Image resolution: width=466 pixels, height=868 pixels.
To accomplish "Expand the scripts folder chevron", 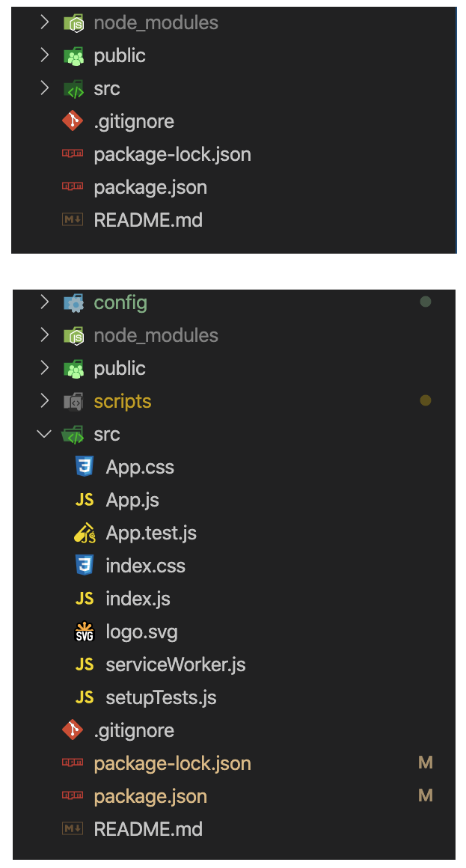I will (x=44, y=401).
